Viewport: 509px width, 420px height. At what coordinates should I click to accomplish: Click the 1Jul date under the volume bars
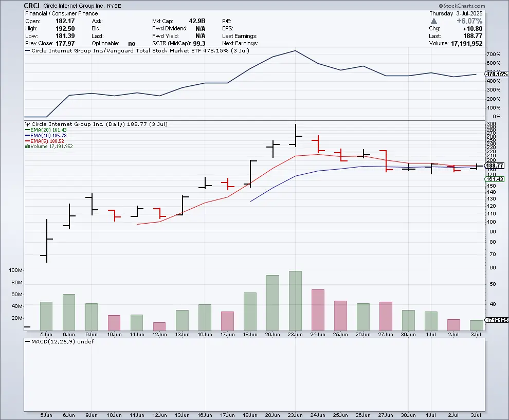click(431, 334)
